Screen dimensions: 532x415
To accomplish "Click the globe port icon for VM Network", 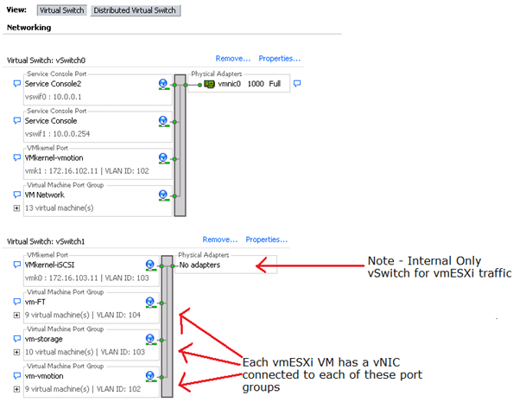I will (162, 195).
